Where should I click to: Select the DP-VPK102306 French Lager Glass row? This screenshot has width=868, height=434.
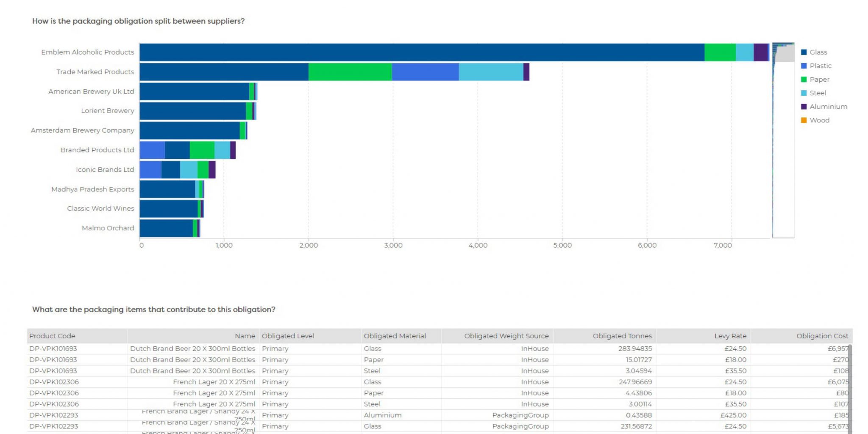click(381, 381)
